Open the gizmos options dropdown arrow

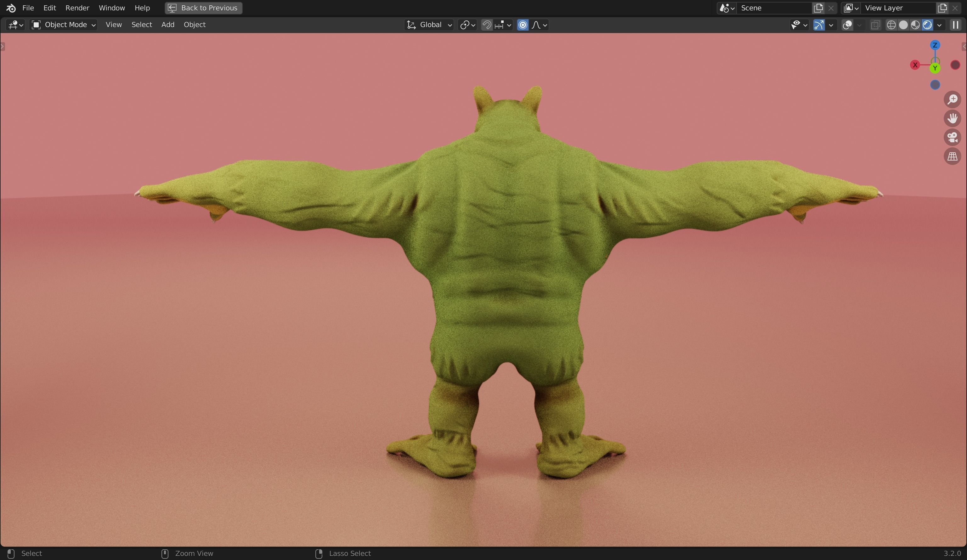831,25
